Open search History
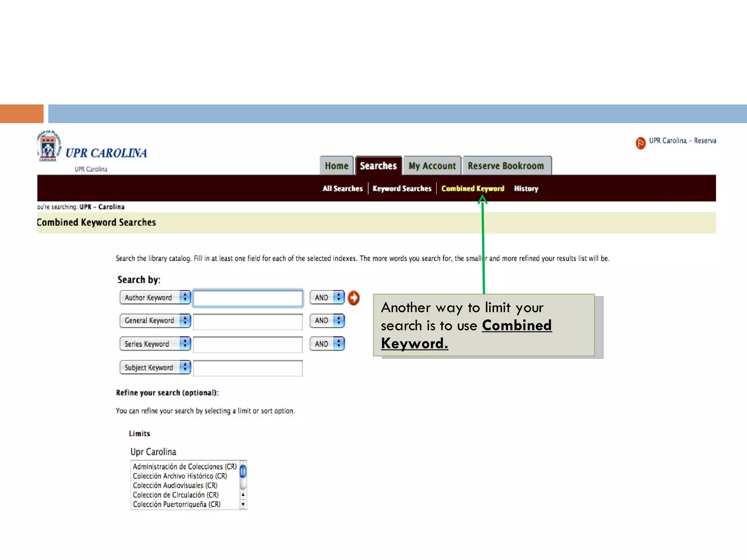Viewport: 747px width, 560px height. point(526,188)
